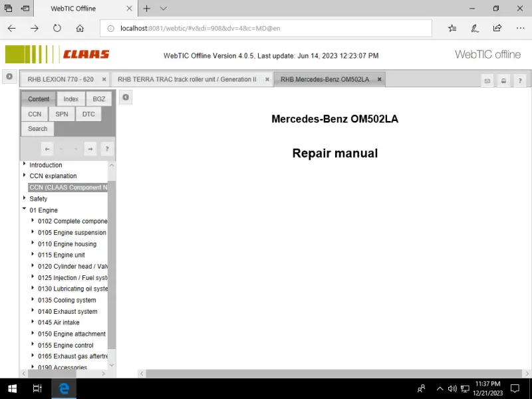Open the Search panel button
This screenshot has height=399, width=532.
(x=37, y=128)
